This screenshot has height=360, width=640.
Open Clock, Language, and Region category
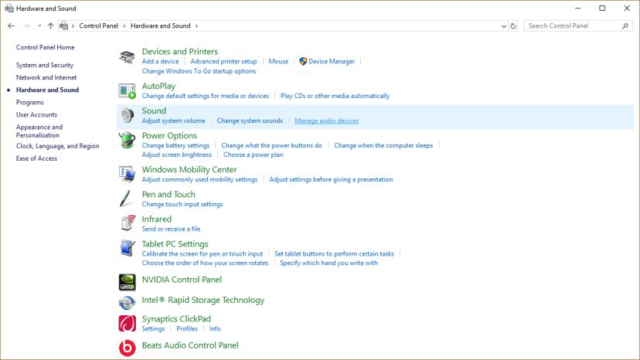(58, 146)
